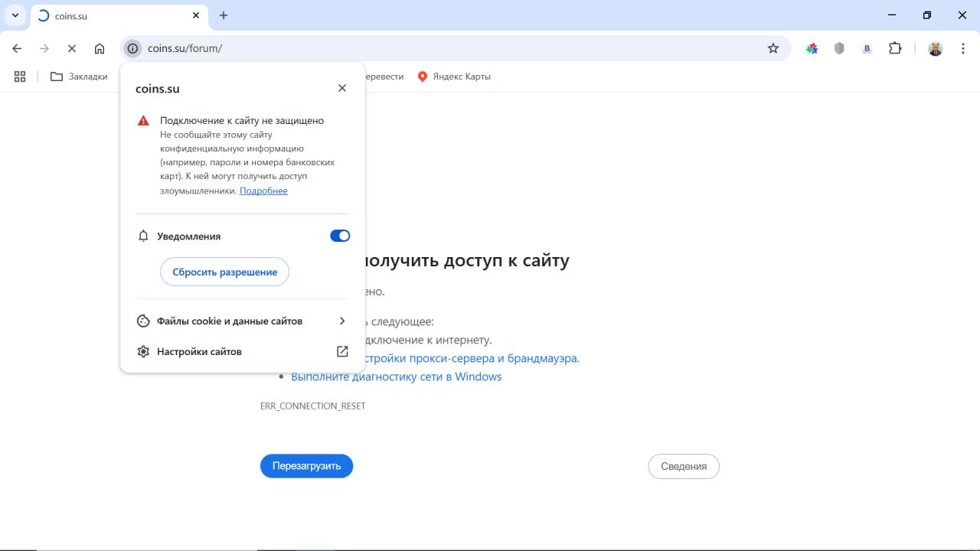Click the ERR_CONNECTION_RESET error code text

point(313,406)
